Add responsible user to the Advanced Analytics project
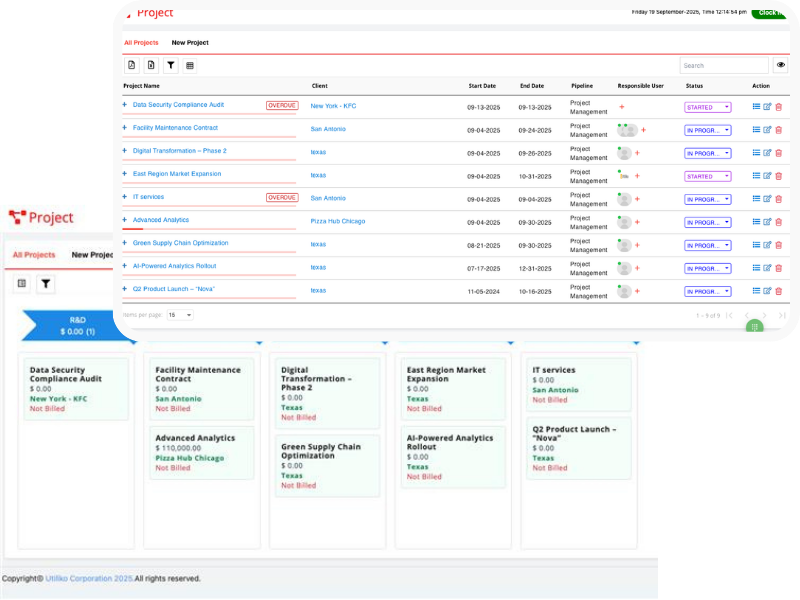The image size is (800, 600). [x=637, y=222]
